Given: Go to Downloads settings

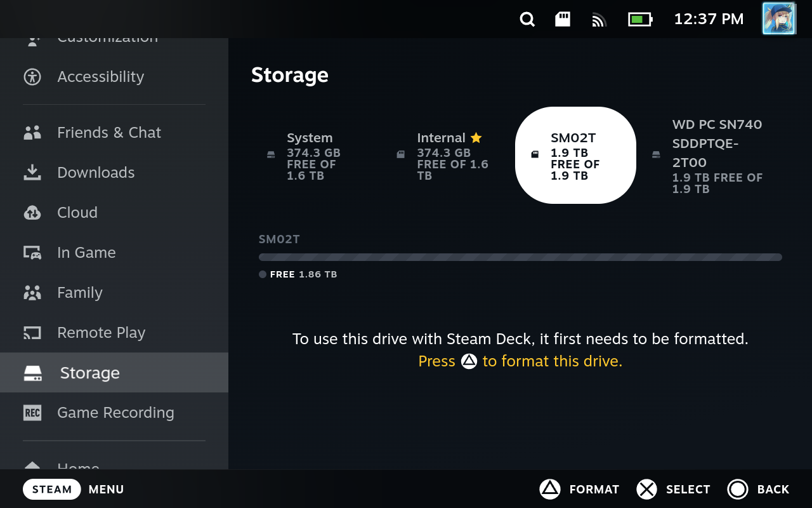Looking at the screenshot, I should 96,173.
